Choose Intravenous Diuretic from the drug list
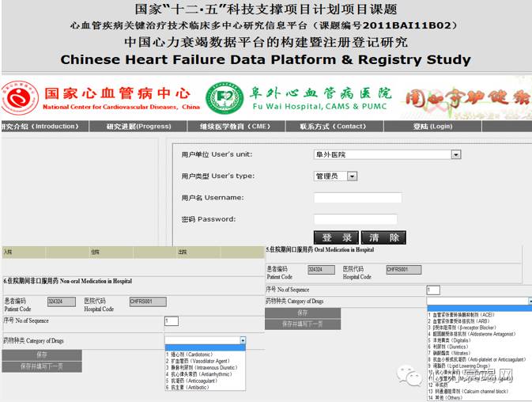Viewport: 532px width, 402px height. pyautogui.click(x=206, y=368)
